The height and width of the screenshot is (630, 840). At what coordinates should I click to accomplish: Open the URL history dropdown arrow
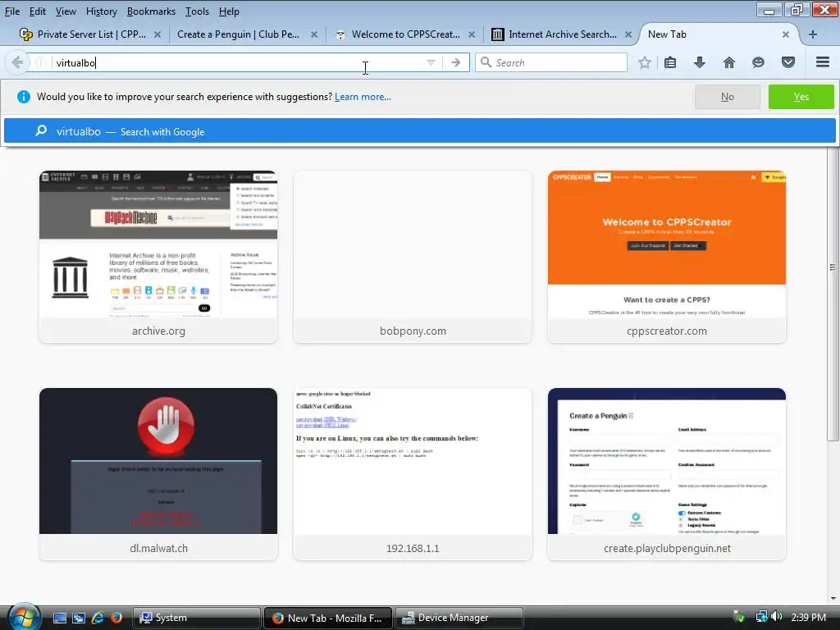[431, 62]
